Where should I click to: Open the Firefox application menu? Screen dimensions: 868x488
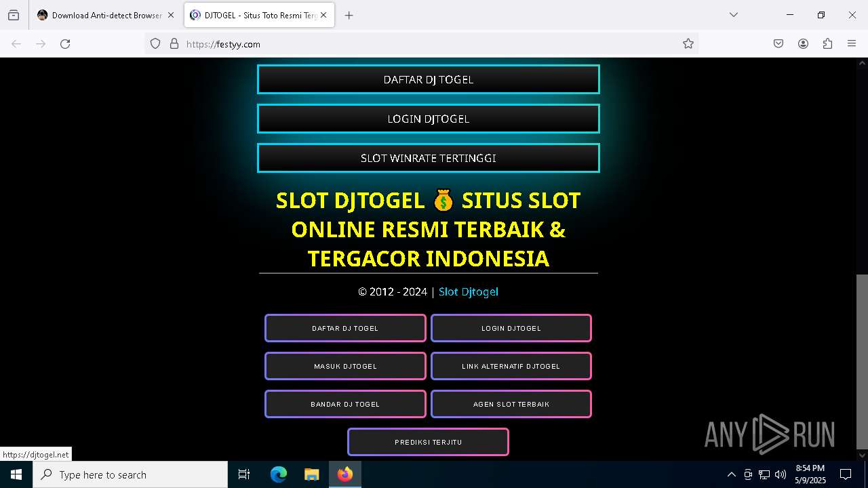(x=852, y=44)
